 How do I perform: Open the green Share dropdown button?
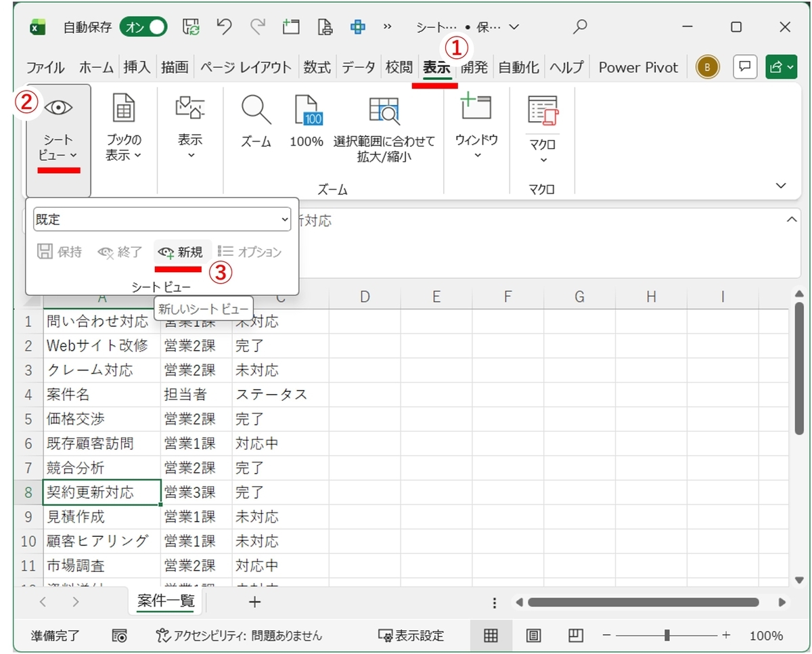(781, 66)
